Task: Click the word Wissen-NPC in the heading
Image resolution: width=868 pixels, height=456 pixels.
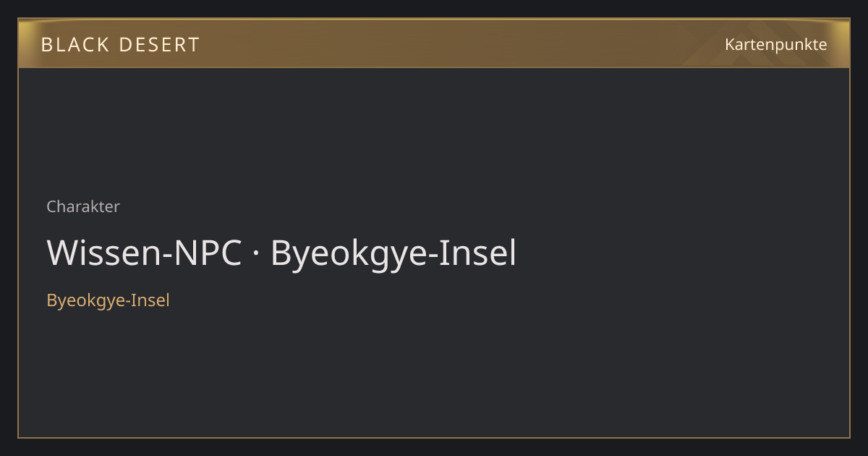Action: (x=144, y=253)
